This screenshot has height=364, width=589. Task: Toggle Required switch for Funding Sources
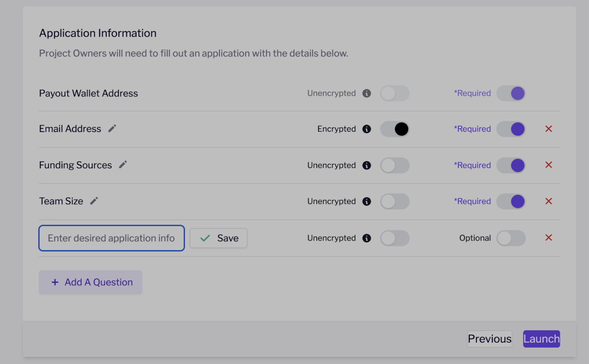click(511, 165)
